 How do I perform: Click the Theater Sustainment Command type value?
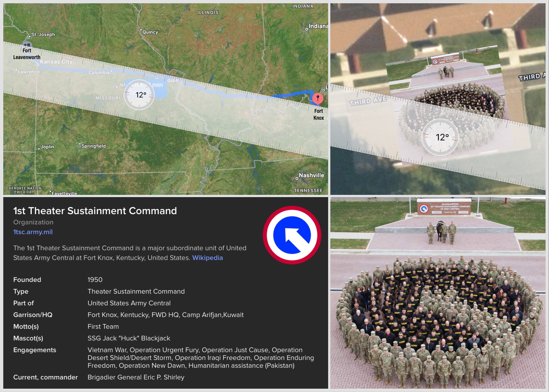coord(136,291)
